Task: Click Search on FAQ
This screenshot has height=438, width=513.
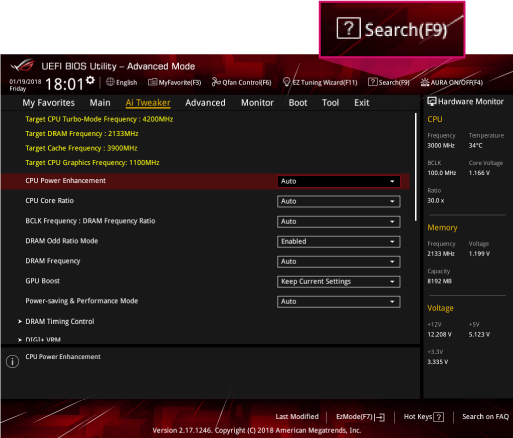Action: coord(485,417)
